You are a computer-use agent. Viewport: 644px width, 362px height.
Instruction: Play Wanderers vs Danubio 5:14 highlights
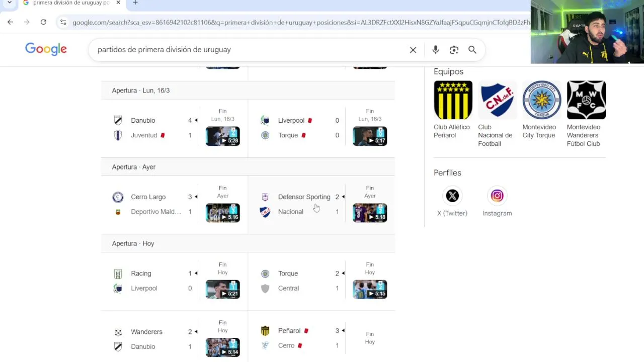(223, 347)
